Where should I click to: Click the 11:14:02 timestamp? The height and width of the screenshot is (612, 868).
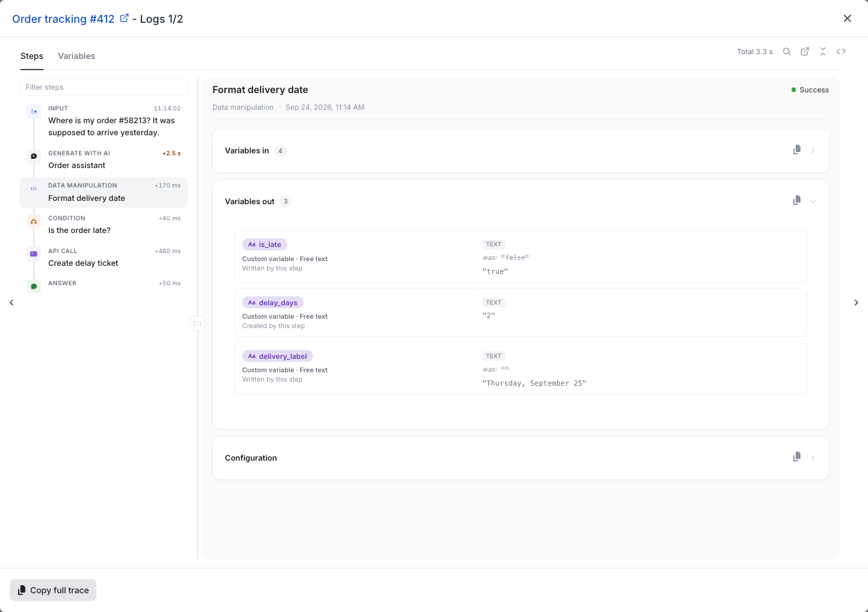click(x=167, y=108)
